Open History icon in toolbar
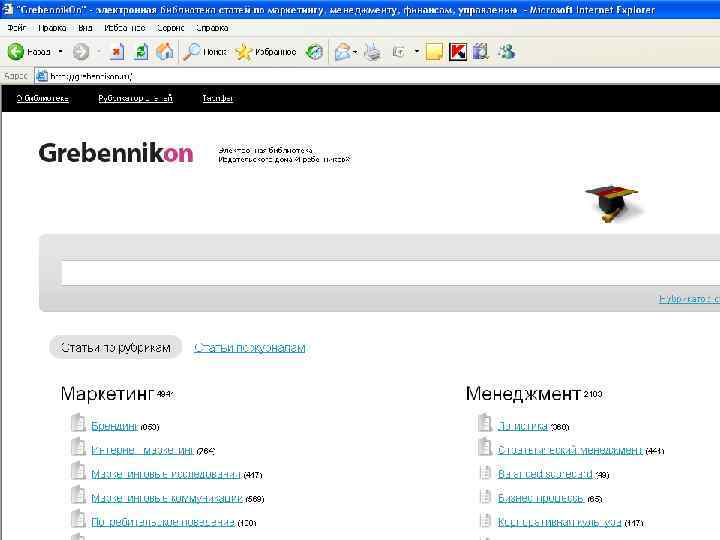Viewport: 720px width, 540px height. [315, 52]
